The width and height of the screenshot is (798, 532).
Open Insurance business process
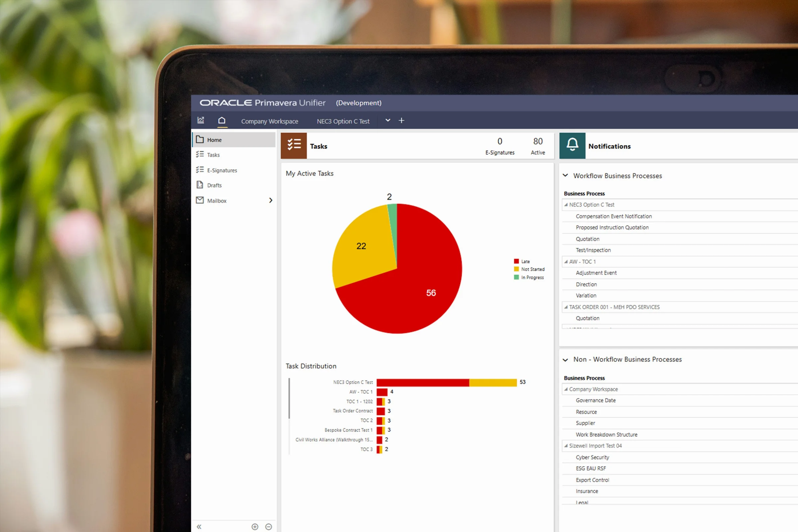(x=587, y=491)
